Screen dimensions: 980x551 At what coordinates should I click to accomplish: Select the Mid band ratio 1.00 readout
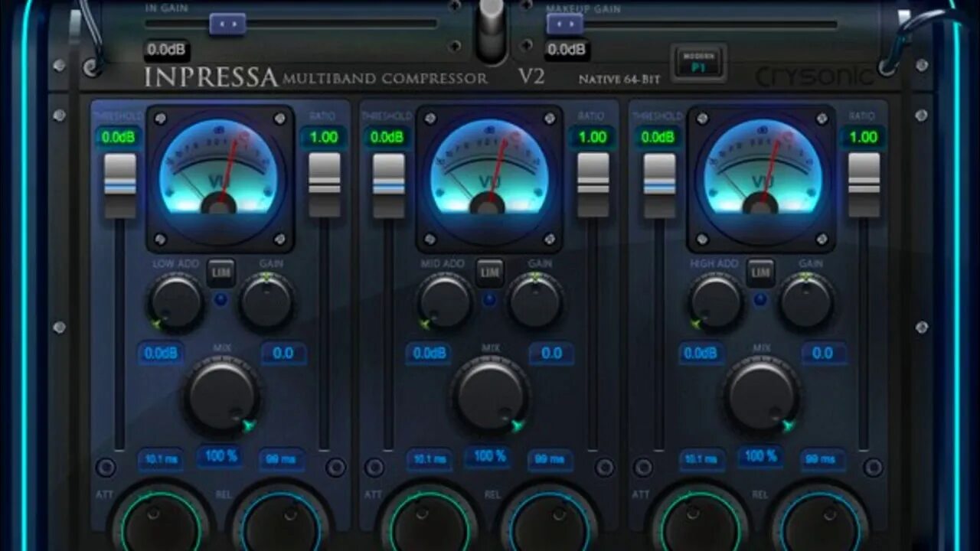(x=592, y=138)
